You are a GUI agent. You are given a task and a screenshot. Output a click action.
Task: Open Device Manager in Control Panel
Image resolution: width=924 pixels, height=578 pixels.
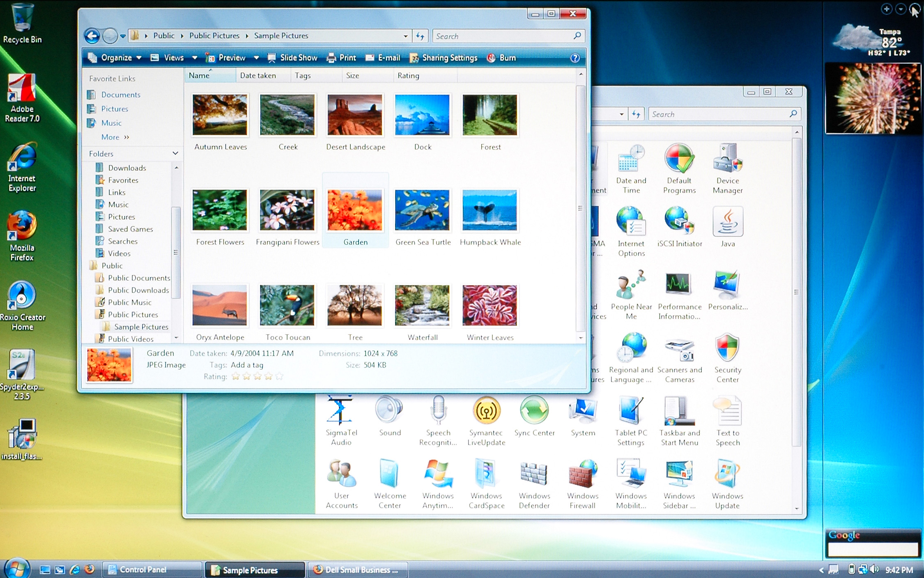tap(727, 169)
